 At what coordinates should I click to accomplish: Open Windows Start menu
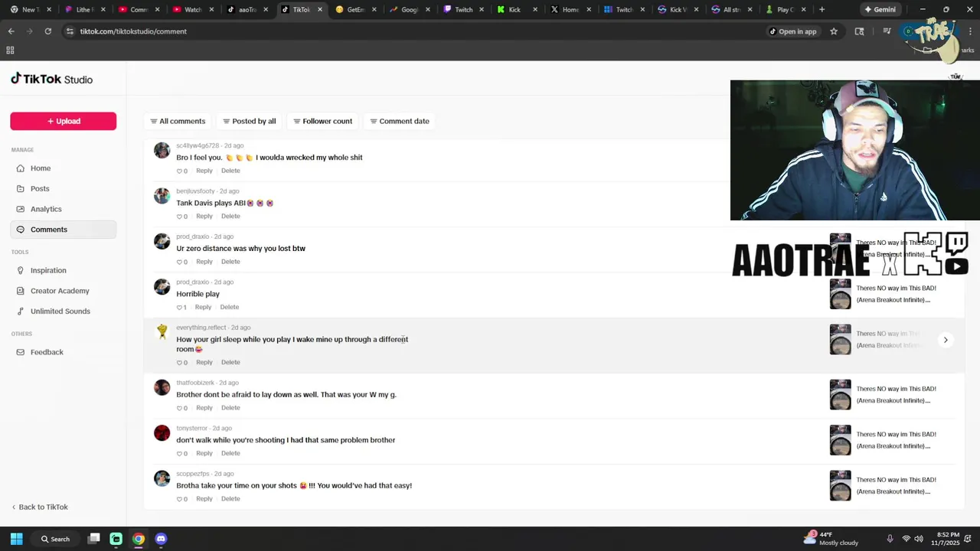point(16,539)
